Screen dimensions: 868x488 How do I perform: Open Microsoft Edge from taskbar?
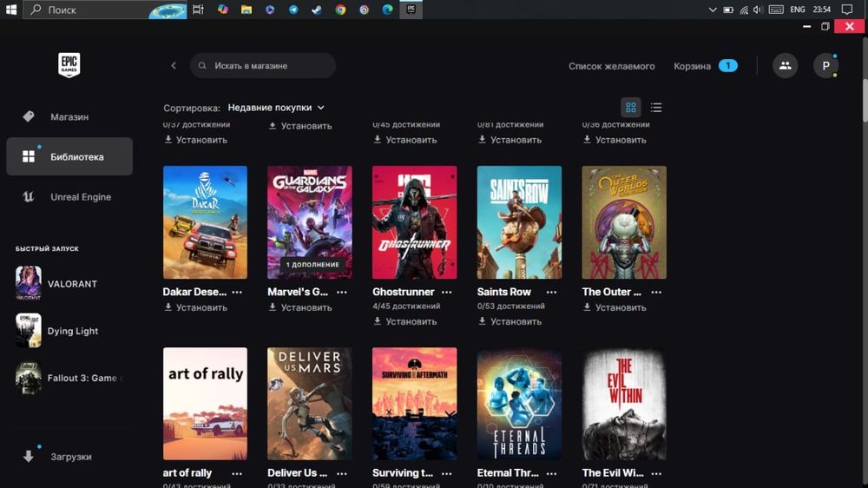click(x=387, y=10)
